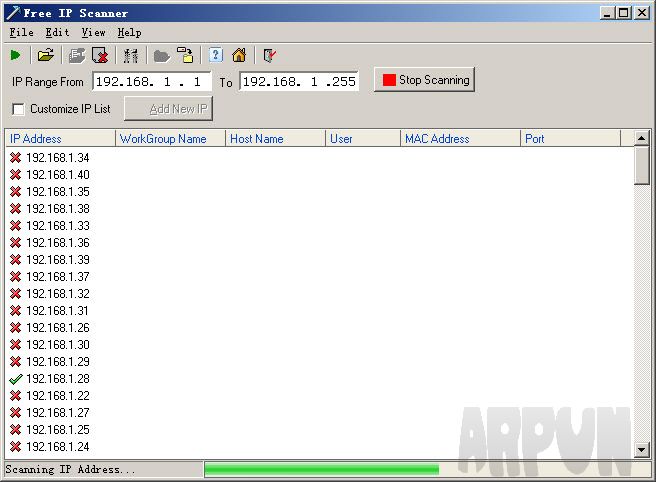Click the Add New IP button

coord(169,109)
